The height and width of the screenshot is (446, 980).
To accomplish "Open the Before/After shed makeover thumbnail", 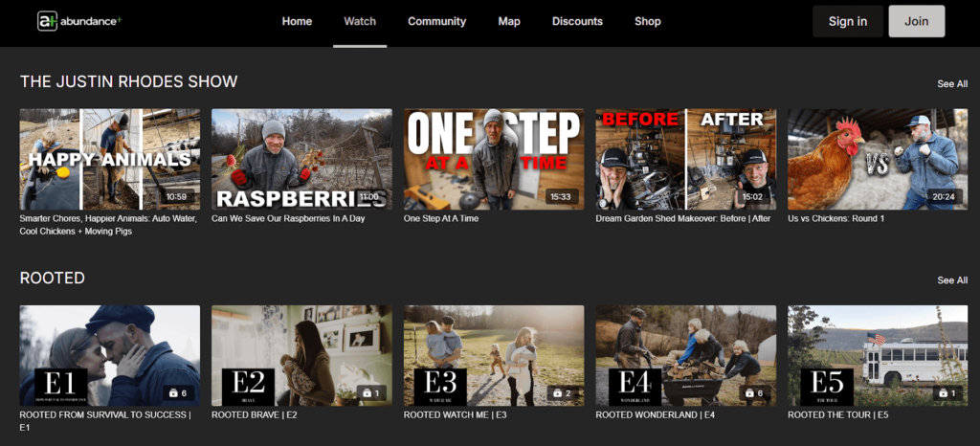I will (685, 159).
